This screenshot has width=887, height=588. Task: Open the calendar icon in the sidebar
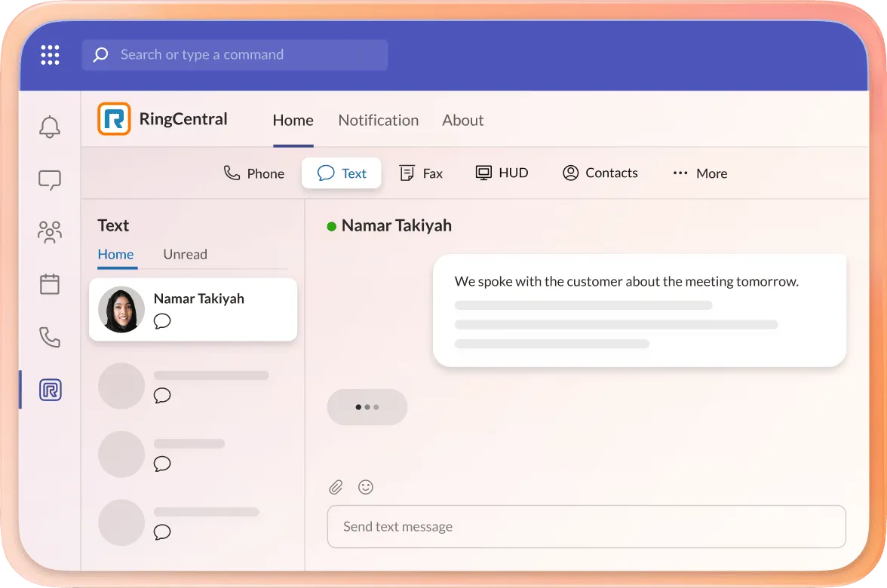coord(49,284)
